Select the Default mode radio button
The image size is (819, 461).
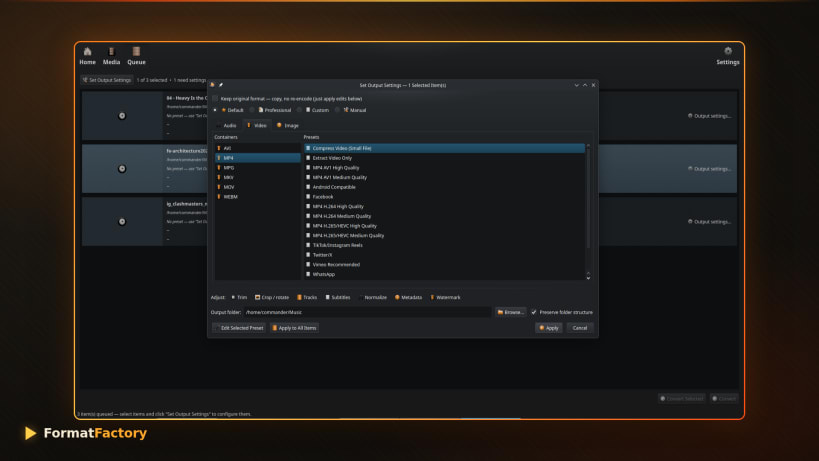(x=215, y=110)
